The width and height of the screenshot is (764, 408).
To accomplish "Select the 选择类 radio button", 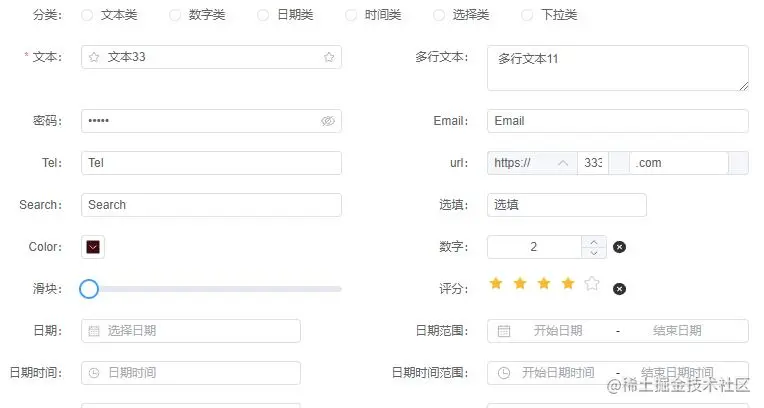I will click(439, 15).
